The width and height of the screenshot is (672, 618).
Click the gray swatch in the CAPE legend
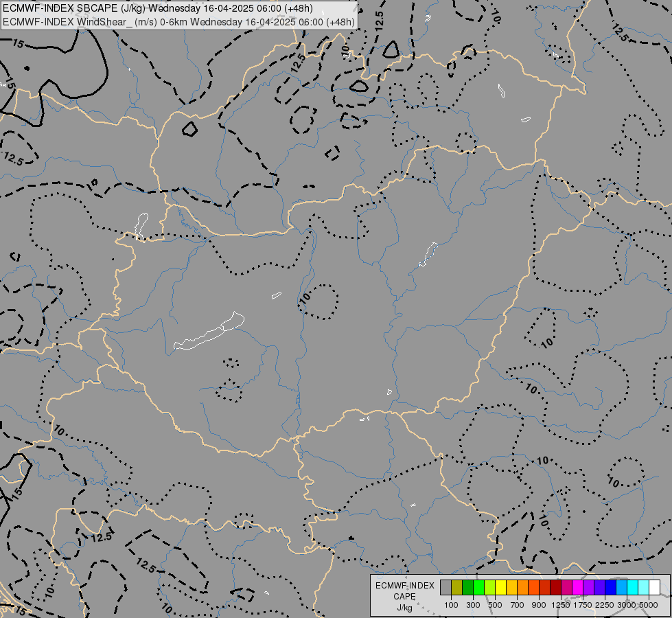(445, 587)
